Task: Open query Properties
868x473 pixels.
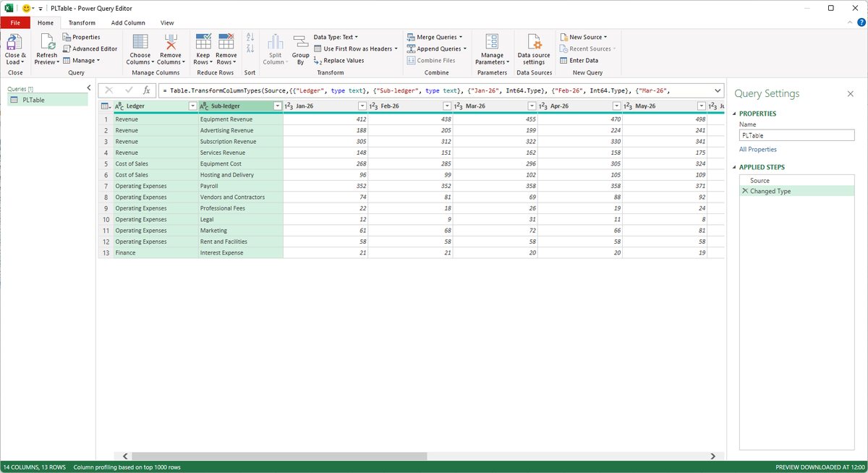Action: coord(80,37)
